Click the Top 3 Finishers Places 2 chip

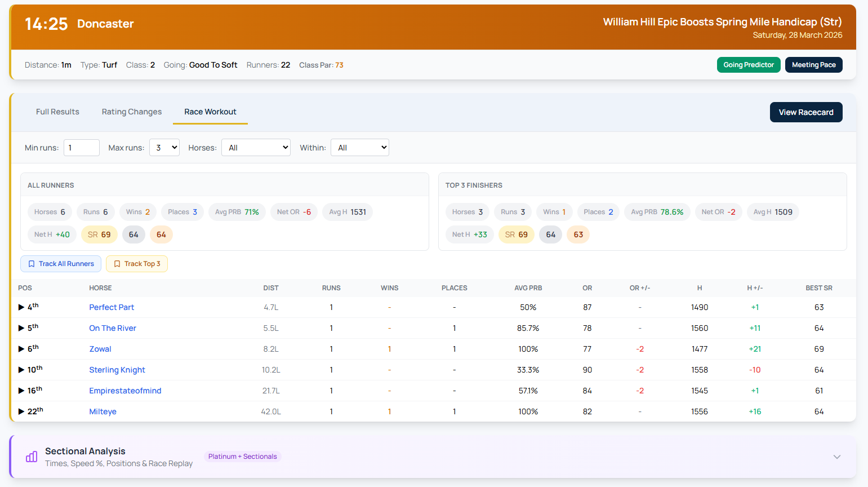598,212
